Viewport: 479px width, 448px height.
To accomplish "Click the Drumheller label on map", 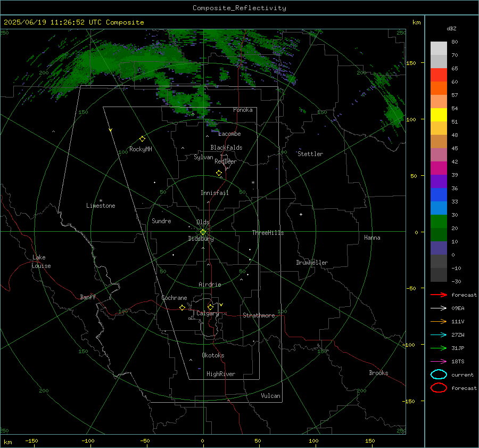I will [x=312, y=263].
